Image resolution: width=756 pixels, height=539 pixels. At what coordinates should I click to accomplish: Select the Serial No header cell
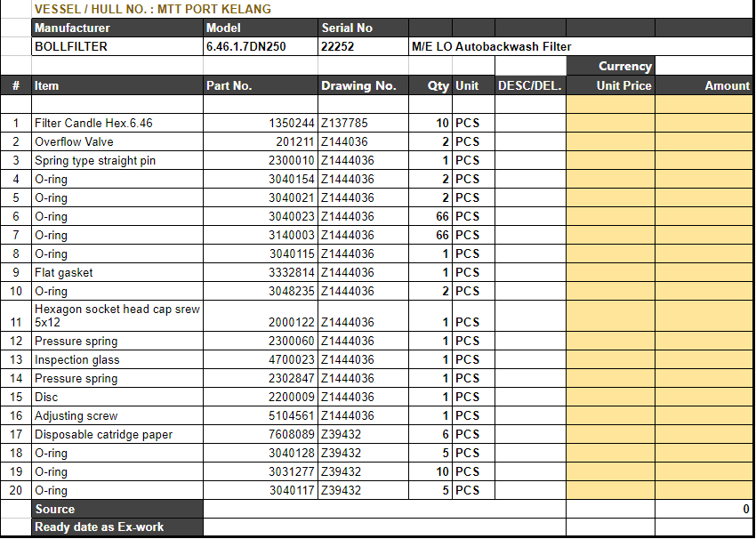pos(363,28)
